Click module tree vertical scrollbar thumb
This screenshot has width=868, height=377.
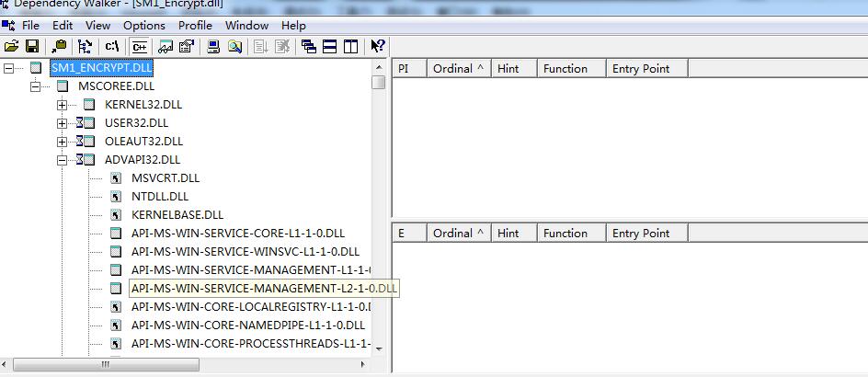point(379,83)
